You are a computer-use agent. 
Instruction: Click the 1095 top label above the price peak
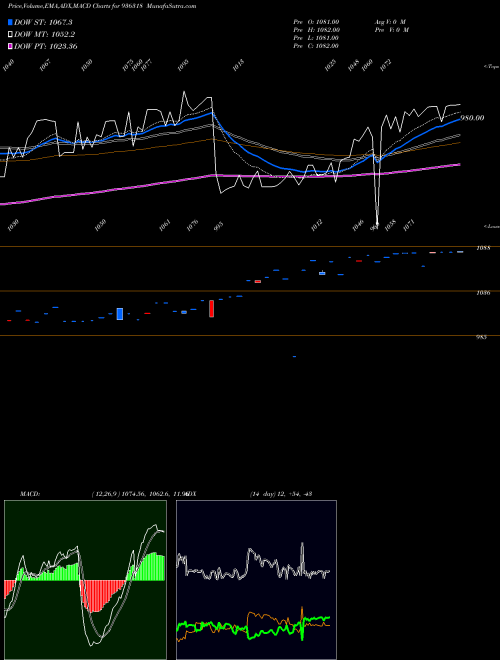pyautogui.click(x=183, y=65)
